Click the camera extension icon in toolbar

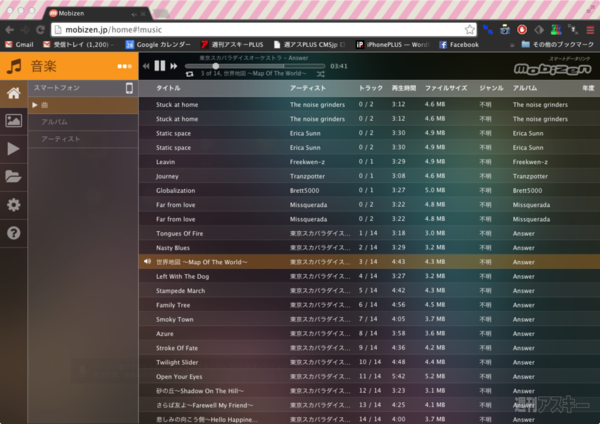505,29
